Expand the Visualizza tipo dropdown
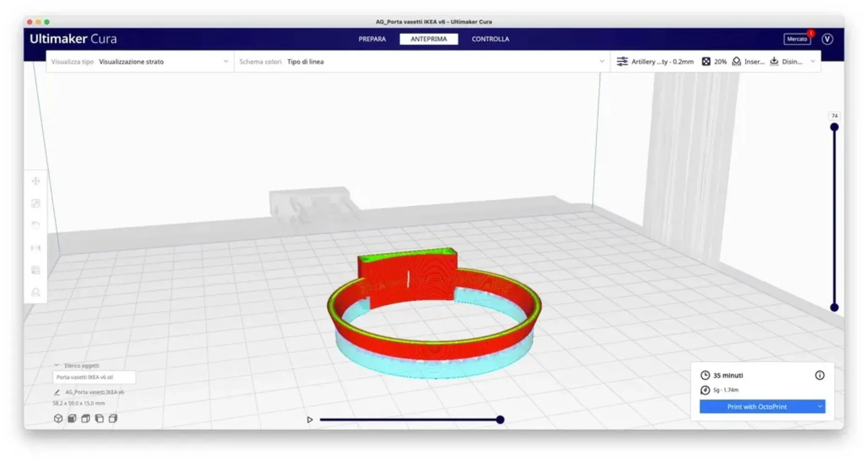The height and width of the screenshot is (461, 868). (x=140, y=61)
